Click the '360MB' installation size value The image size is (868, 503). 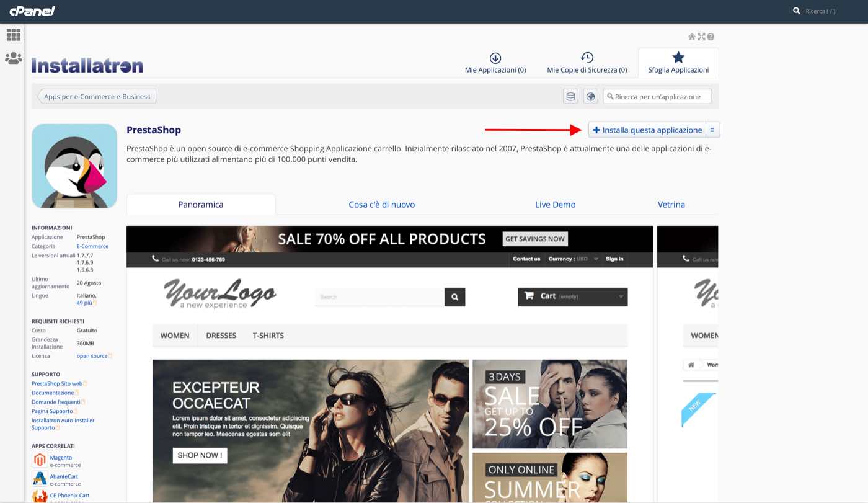[86, 344]
